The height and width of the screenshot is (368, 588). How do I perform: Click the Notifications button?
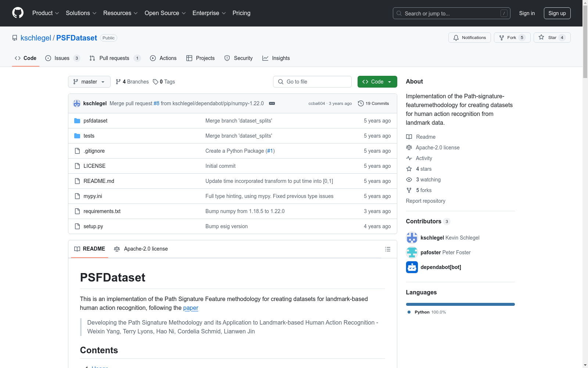(470, 38)
